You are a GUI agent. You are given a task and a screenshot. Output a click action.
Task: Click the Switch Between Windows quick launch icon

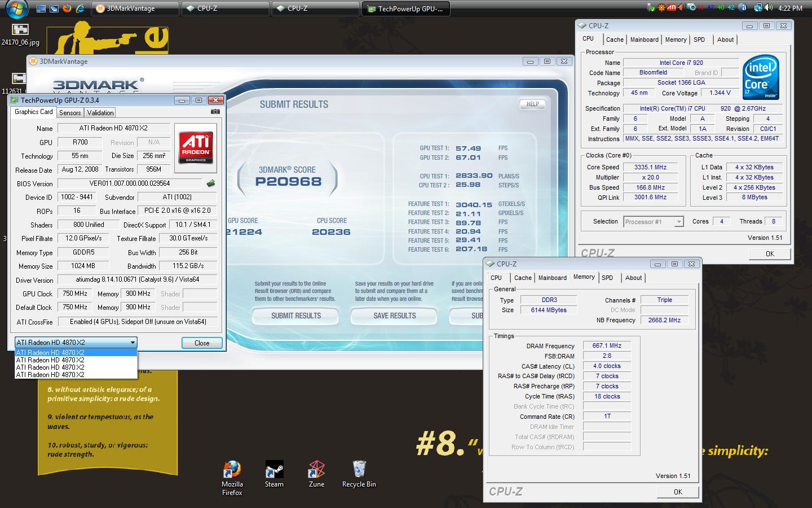(x=54, y=8)
